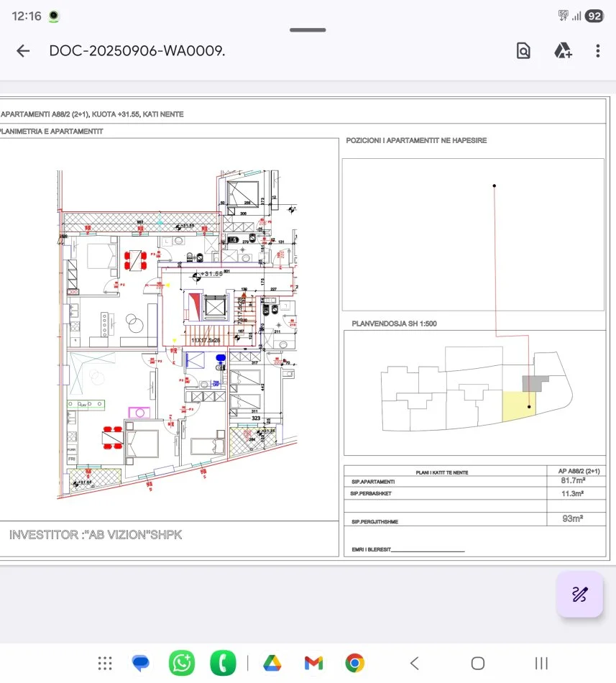Tap the back arrow beside document title

pos(23,50)
